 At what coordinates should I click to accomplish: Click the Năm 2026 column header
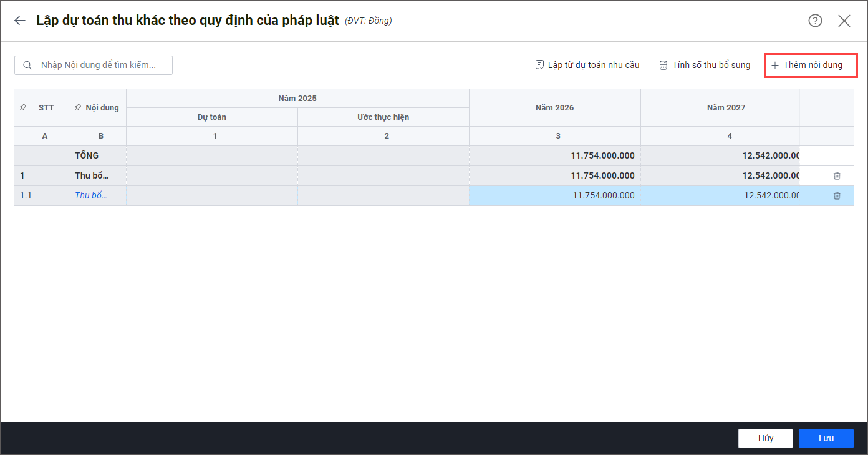click(x=554, y=107)
